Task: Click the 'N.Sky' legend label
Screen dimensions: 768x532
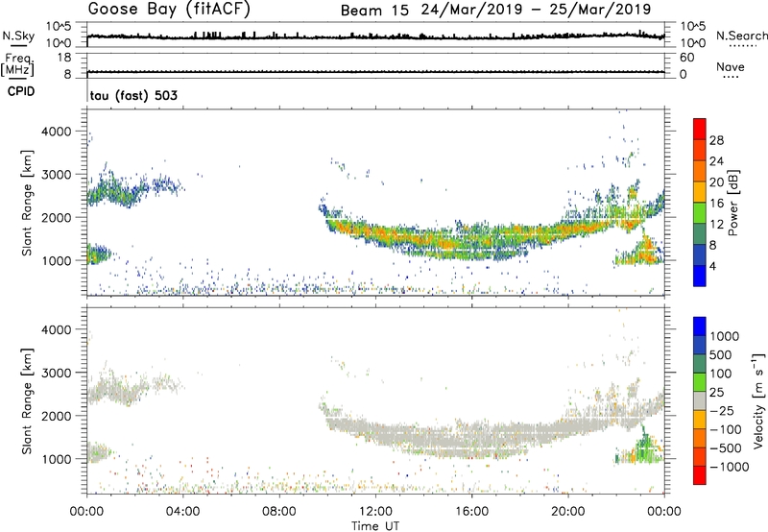Action: tap(18, 36)
